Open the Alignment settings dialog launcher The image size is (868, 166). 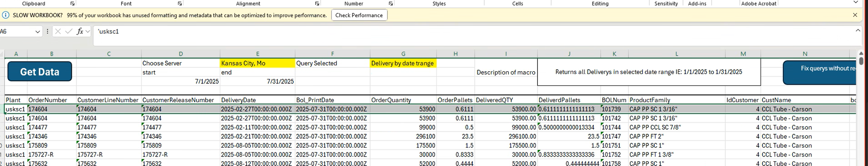click(317, 4)
